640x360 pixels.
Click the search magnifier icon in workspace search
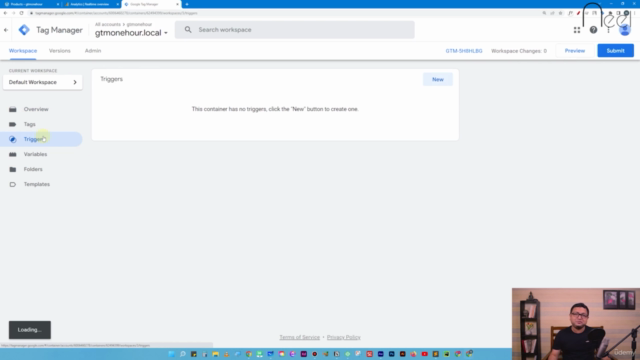click(188, 29)
